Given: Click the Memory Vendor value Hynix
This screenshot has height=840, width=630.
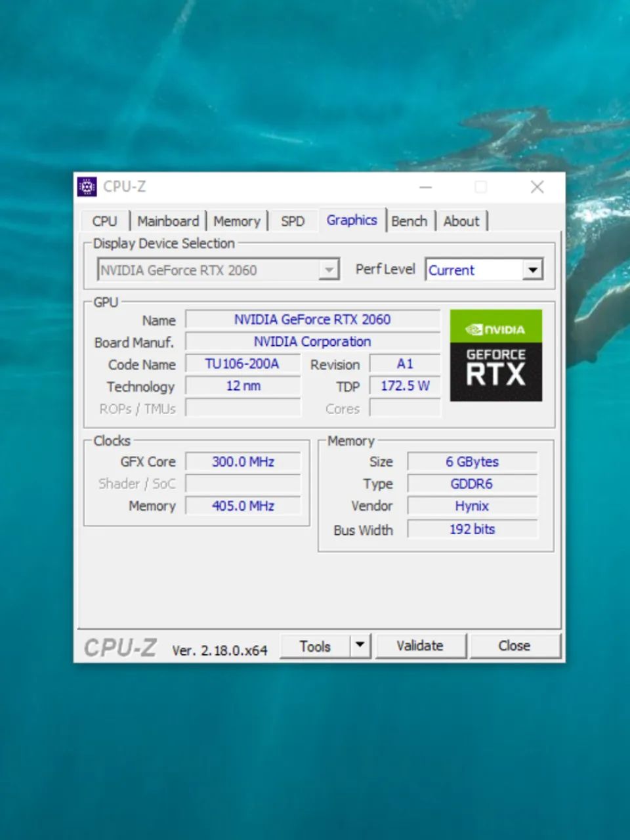Looking at the screenshot, I should pyautogui.click(x=472, y=507).
